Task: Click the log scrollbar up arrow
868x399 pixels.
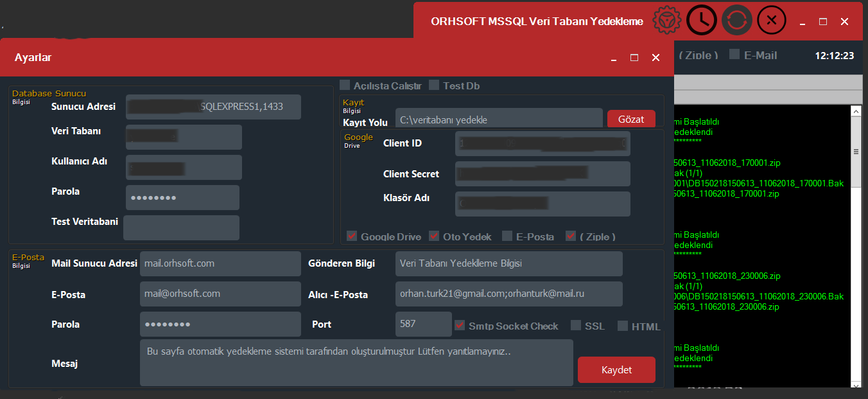Action: click(x=855, y=111)
